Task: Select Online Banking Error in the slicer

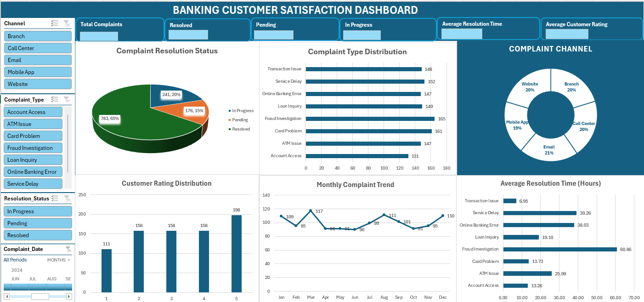Action: [x=33, y=172]
